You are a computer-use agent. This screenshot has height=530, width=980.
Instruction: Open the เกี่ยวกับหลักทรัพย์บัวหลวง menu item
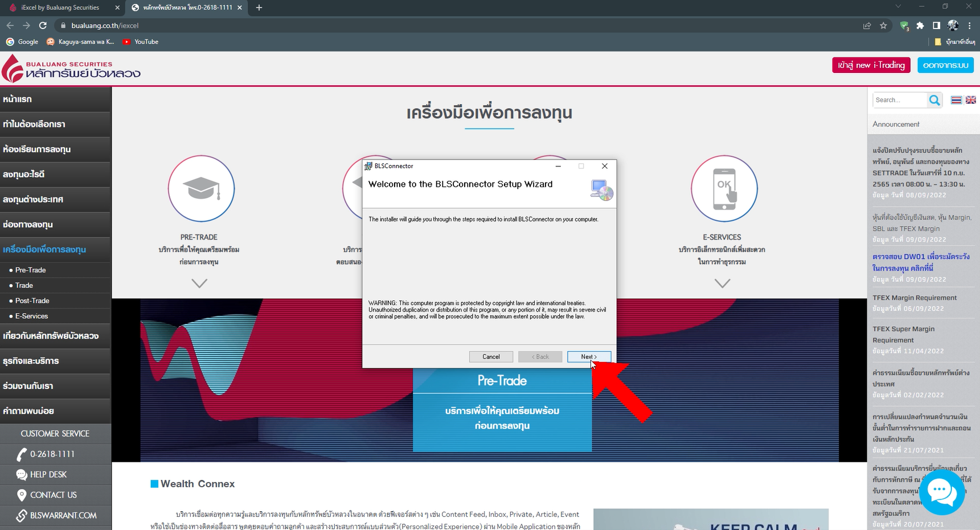point(55,336)
